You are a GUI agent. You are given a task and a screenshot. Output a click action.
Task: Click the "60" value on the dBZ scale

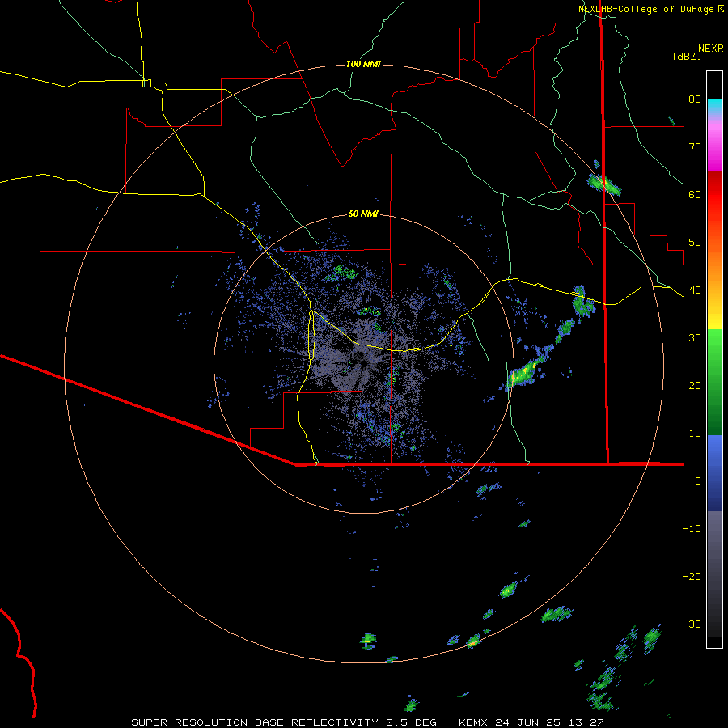(x=695, y=194)
